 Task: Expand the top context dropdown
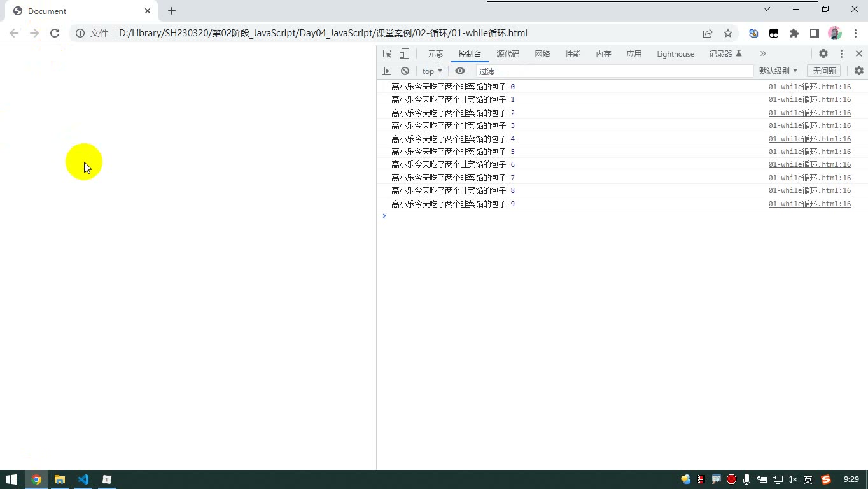tap(432, 71)
